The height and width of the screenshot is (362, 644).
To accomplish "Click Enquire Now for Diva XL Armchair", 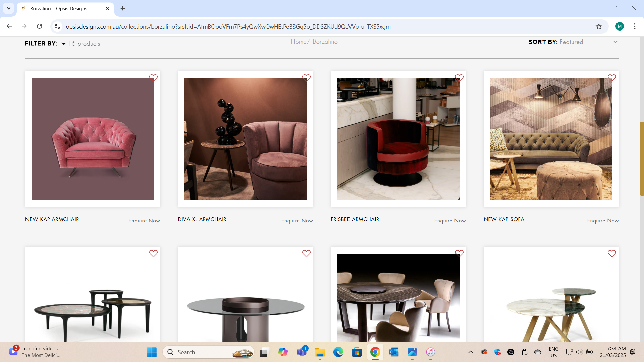I will pyautogui.click(x=297, y=221).
